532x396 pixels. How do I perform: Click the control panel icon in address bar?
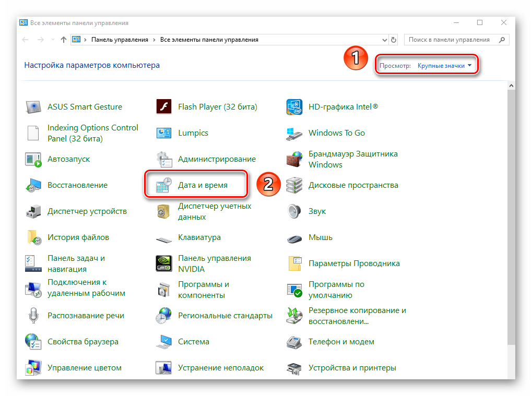pos(77,40)
